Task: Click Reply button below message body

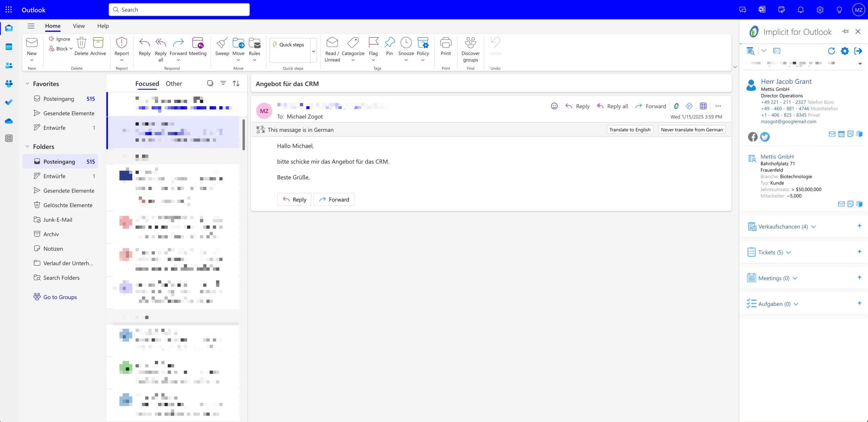Action: click(x=294, y=199)
